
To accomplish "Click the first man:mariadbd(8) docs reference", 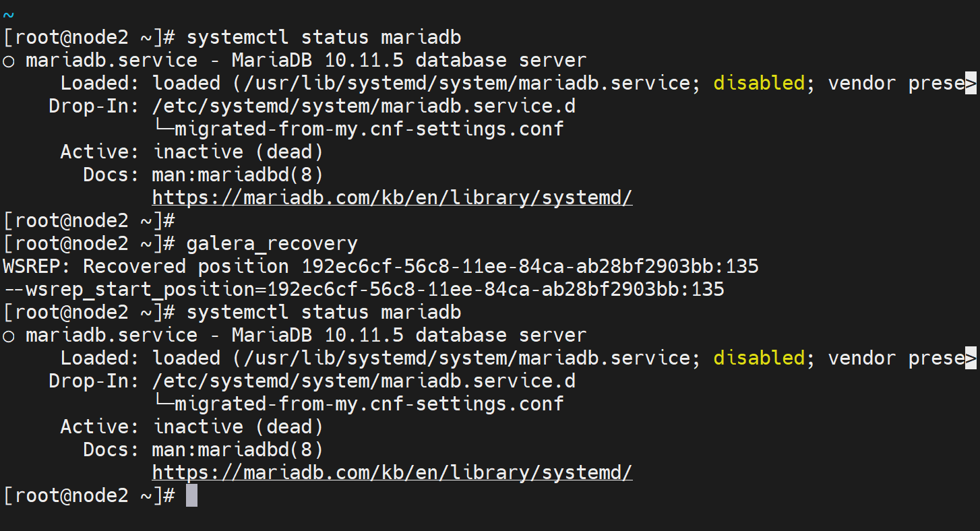I will [238, 175].
